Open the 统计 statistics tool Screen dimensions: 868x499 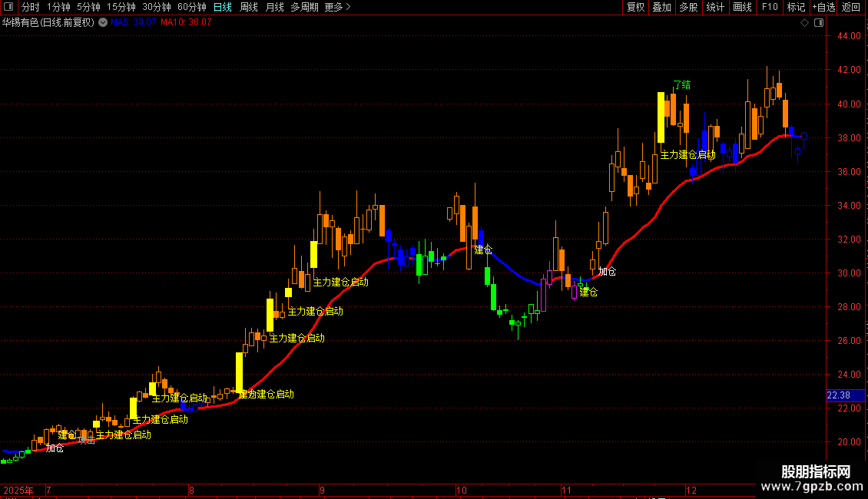(x=715, y=7)
